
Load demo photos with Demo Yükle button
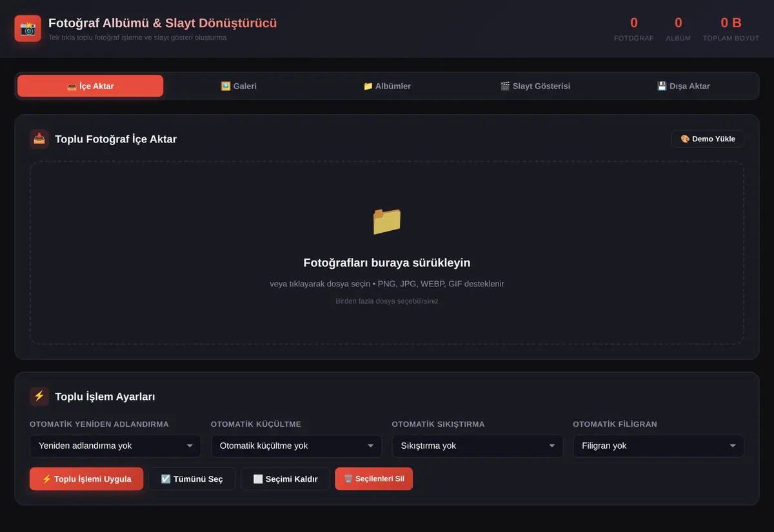[x=708, y=139]
